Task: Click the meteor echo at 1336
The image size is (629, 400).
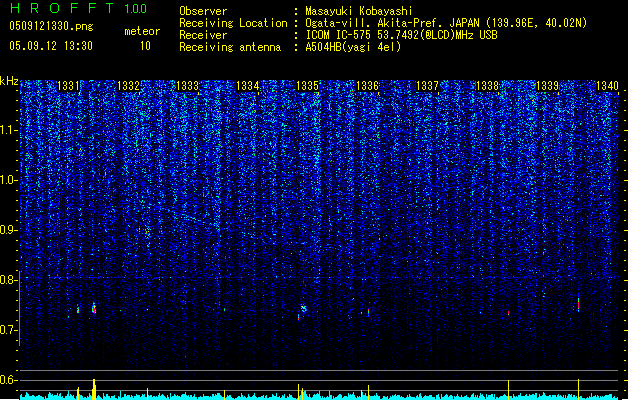Action: [x=368, y=311]
